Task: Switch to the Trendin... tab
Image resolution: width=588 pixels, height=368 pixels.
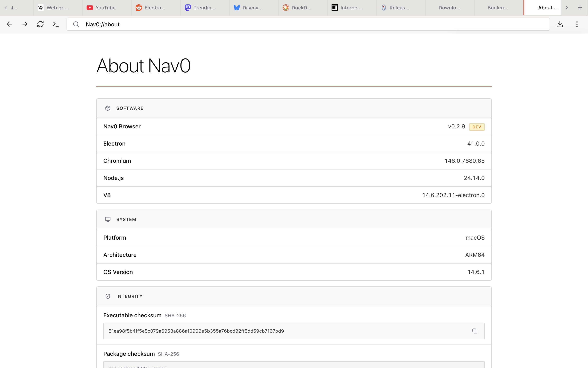Action: 205,8
